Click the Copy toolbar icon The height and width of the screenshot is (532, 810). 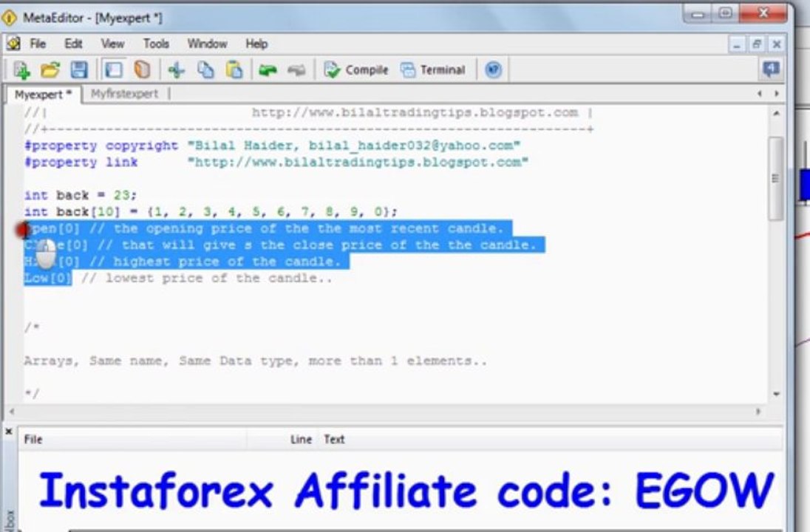205,69
